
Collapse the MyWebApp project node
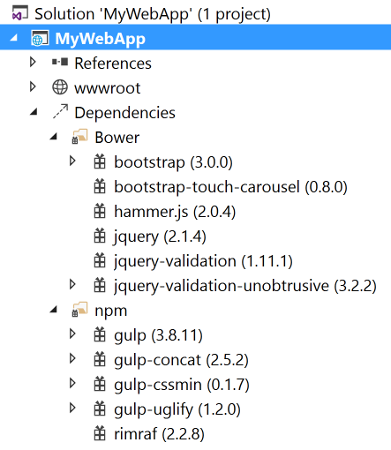tap(14, 38)
